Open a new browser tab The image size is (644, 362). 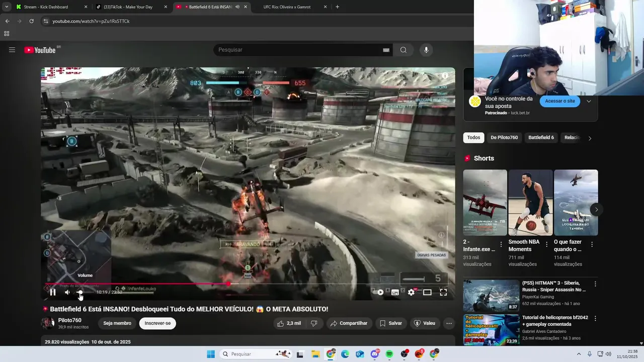coord(337,7)
